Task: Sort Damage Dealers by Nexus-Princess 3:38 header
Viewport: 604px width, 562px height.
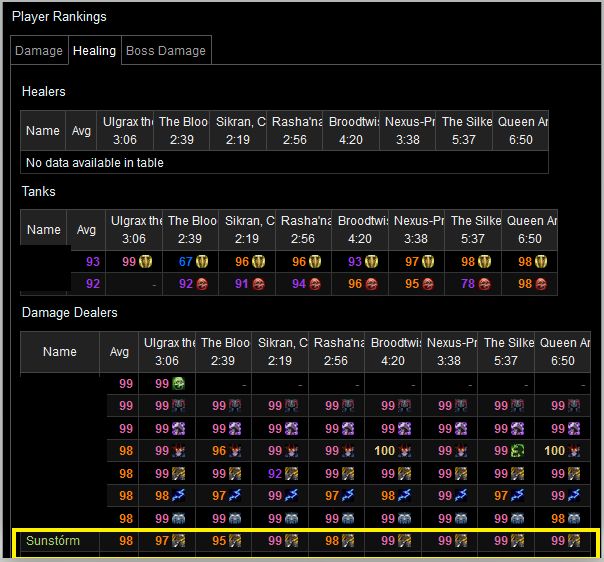Action: [449, 352]
